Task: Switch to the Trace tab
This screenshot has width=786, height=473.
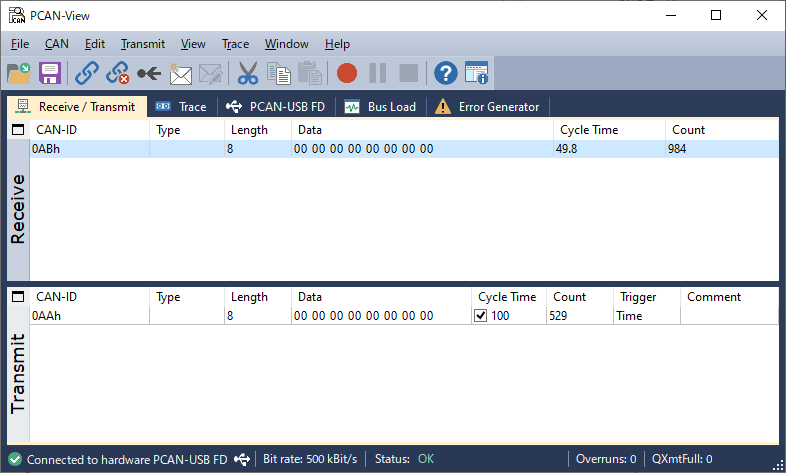Action: [x=182, y=107]
